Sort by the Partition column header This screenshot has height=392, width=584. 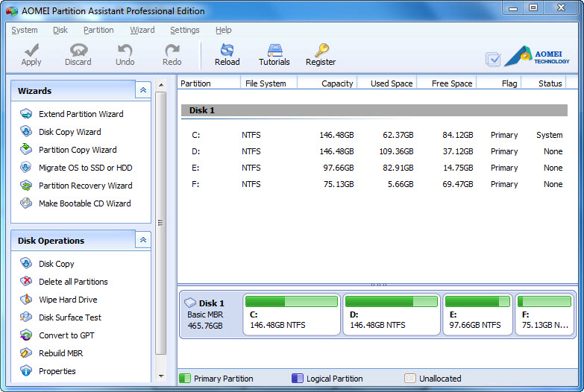coord(209,83)
